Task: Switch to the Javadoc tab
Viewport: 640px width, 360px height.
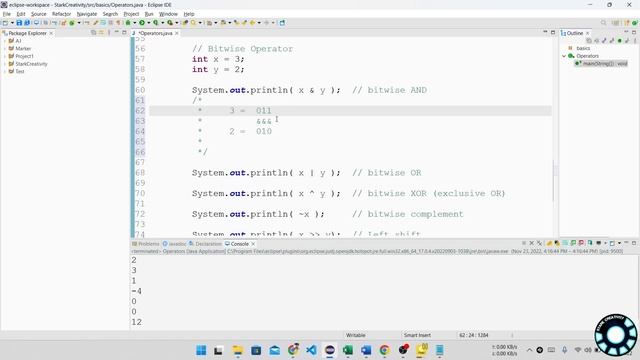Action: pyautogui.click(x=174, y=244)
